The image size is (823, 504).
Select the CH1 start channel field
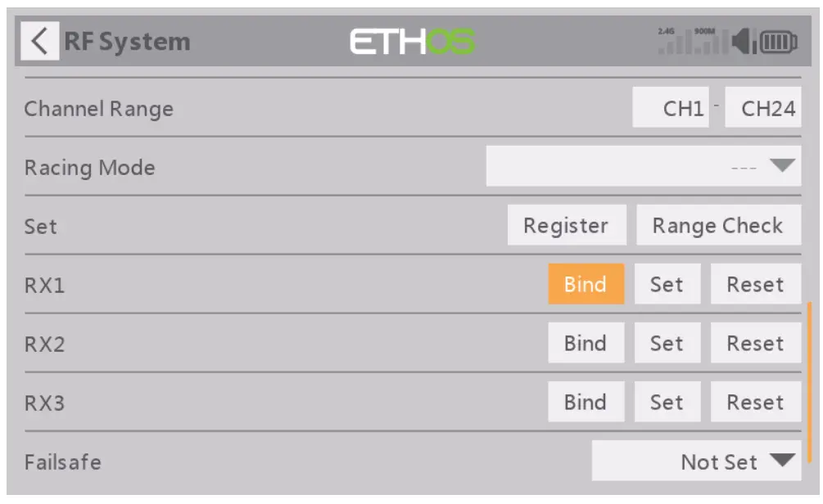coord(671,109)
